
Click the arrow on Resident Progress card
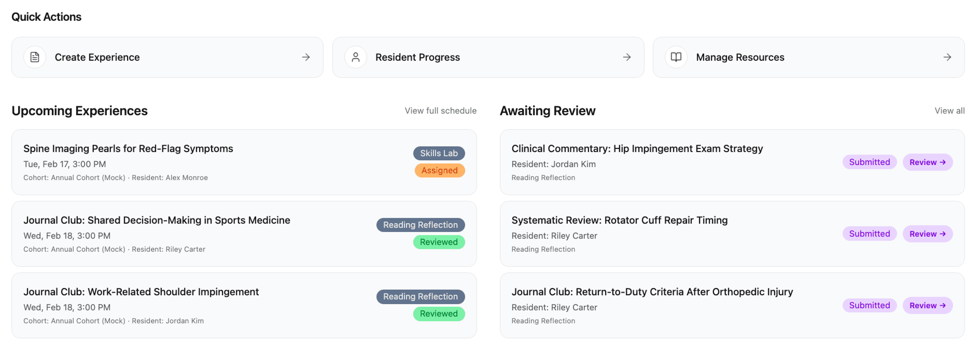coord(627,57)
